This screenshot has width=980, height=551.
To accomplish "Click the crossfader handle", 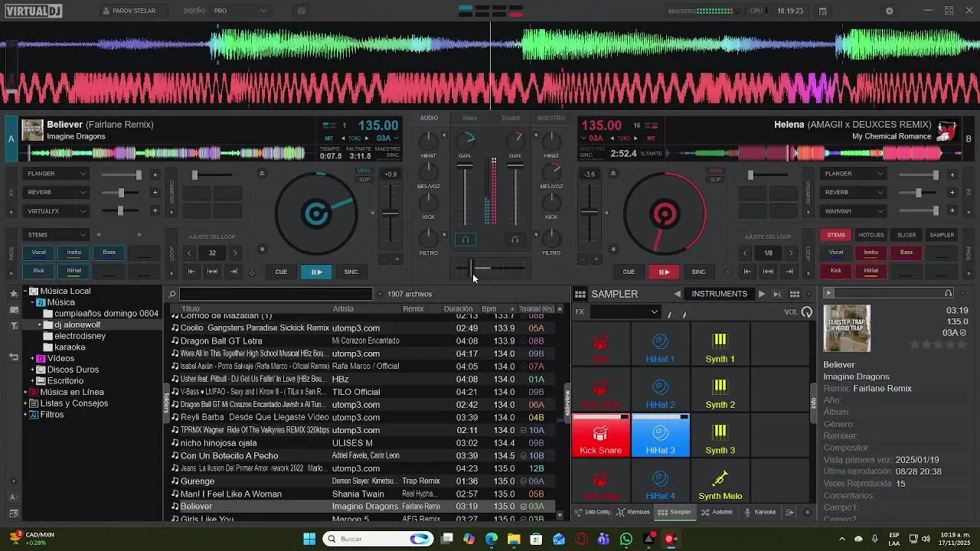I will point(471,268).
